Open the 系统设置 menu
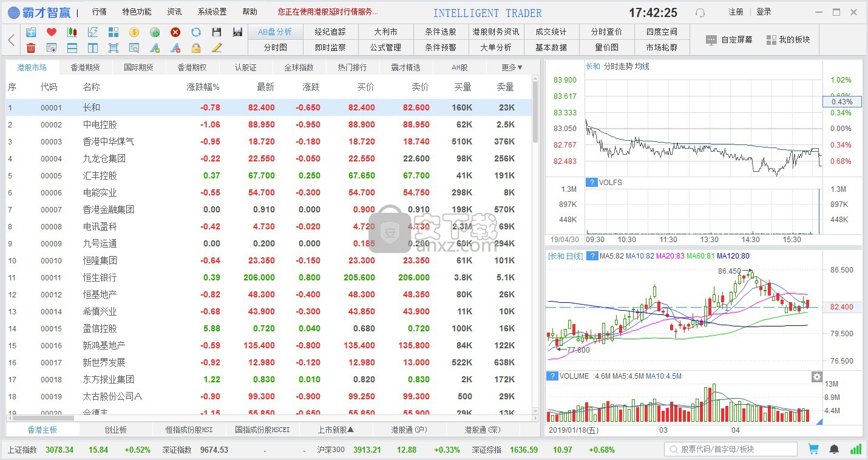 (212, 12)
